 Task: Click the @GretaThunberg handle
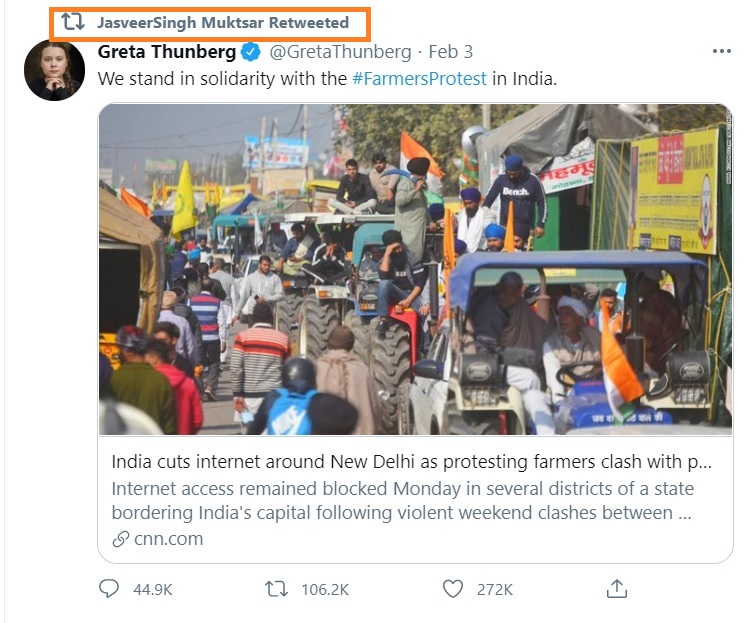coord(339,52)
